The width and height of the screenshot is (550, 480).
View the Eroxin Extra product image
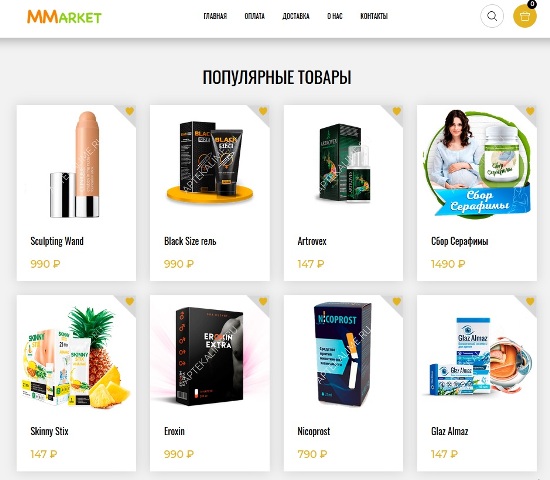coord(210,356)
